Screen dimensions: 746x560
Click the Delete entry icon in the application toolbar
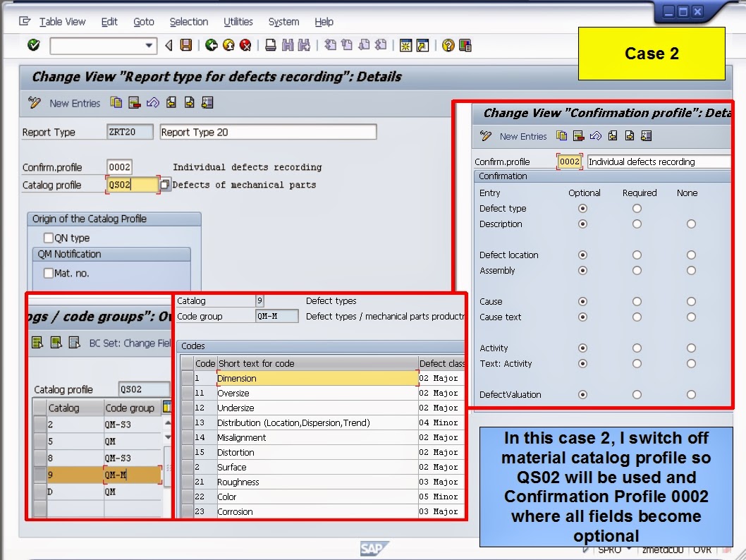click(x=134, y=102)
